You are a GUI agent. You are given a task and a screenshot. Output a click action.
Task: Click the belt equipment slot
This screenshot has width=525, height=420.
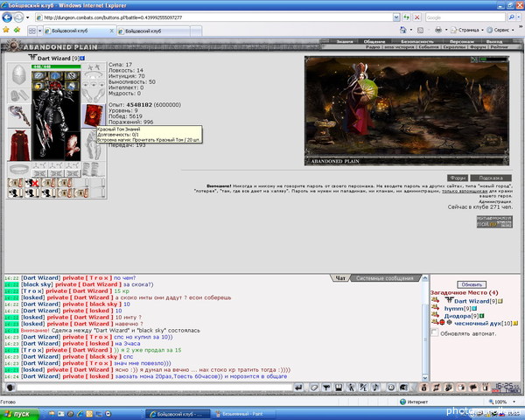(x=18, y=169)
